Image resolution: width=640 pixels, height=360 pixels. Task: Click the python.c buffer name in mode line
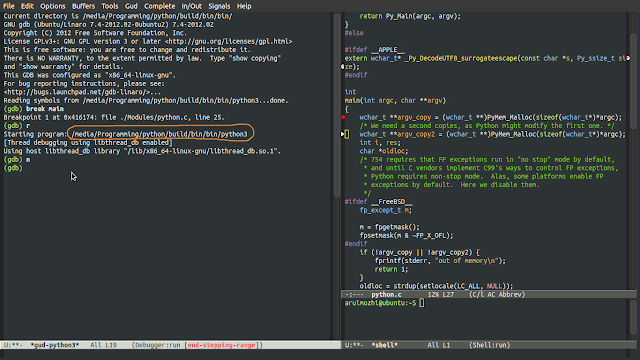coord(386,294)
